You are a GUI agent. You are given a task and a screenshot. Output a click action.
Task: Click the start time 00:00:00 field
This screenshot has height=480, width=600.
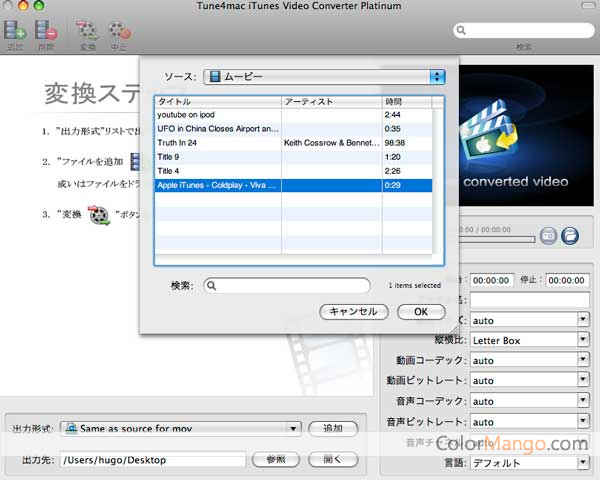point(491,280)
